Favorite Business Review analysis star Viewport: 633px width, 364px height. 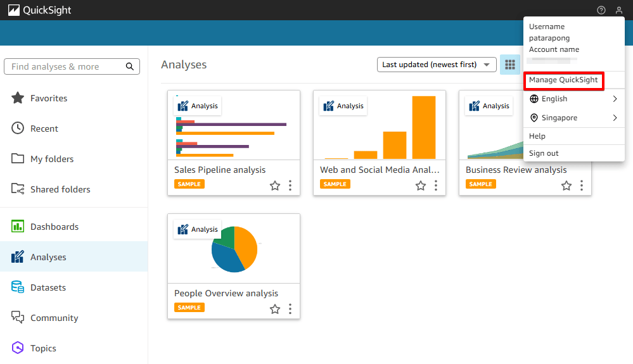click(566, 185)
